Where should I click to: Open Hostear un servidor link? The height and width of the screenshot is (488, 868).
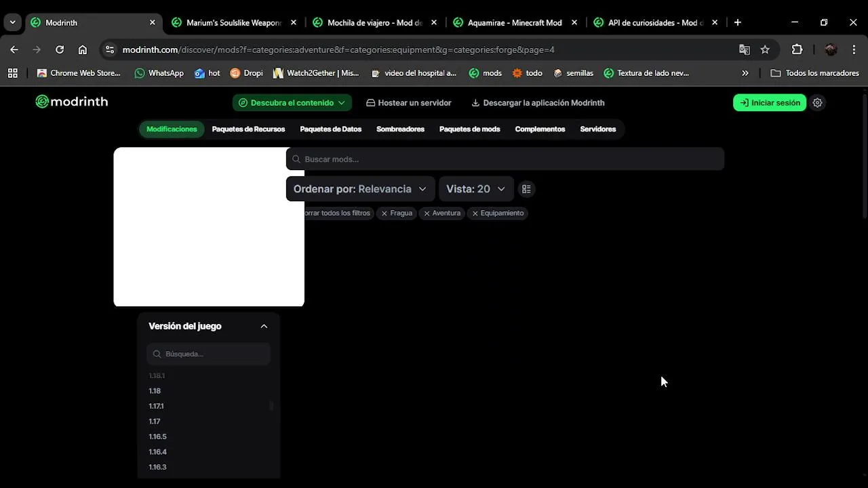tap(409, 103)
